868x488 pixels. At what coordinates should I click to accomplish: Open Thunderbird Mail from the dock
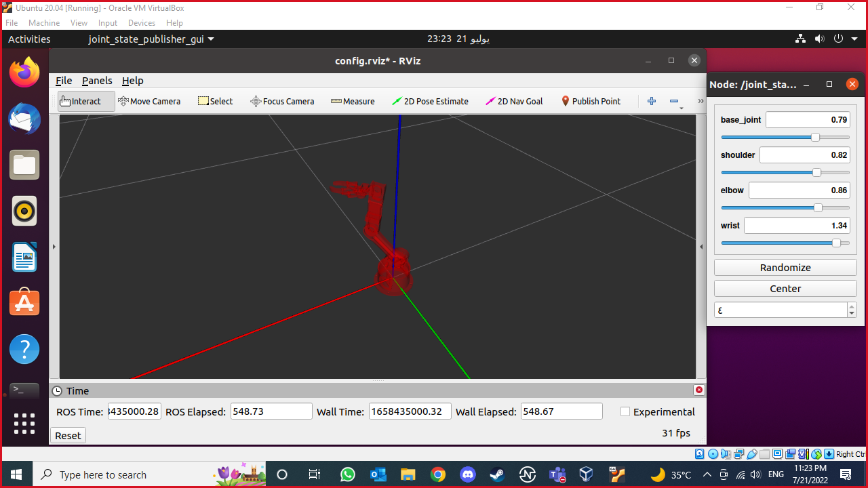[x=24, y=119]
